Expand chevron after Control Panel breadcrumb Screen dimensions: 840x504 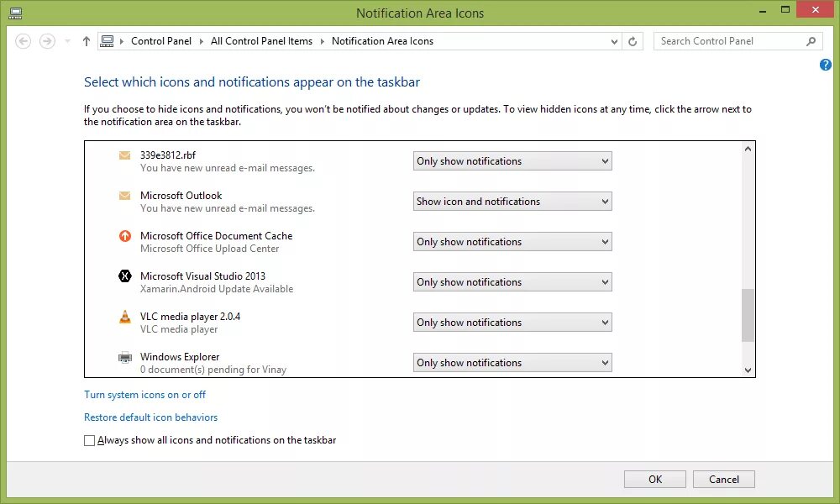pos(201,41)
